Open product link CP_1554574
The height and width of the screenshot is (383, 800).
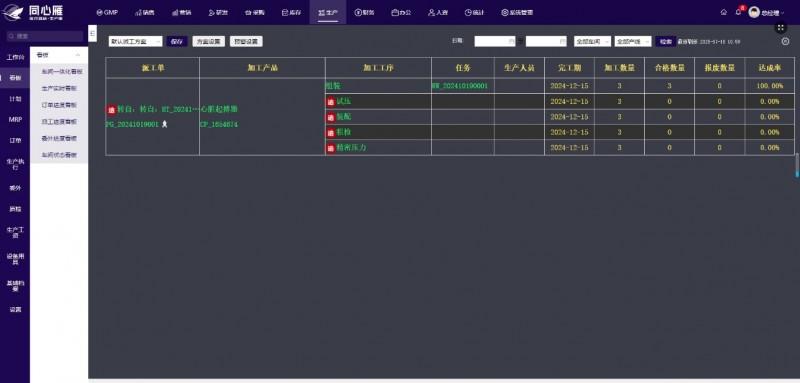click(x=219, y=124)
